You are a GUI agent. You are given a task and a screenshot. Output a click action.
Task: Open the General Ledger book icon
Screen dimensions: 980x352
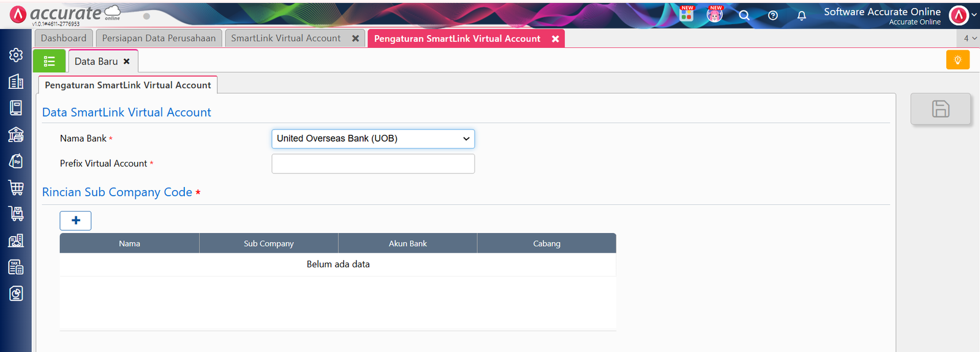coord(16,108)
